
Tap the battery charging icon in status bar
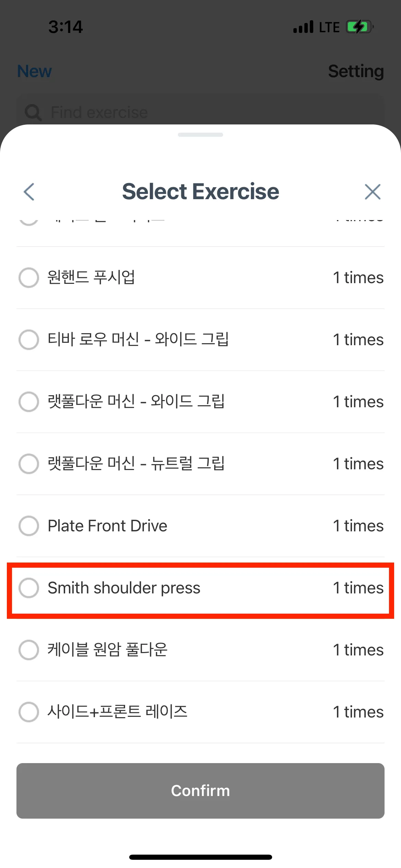pos(359,27)
